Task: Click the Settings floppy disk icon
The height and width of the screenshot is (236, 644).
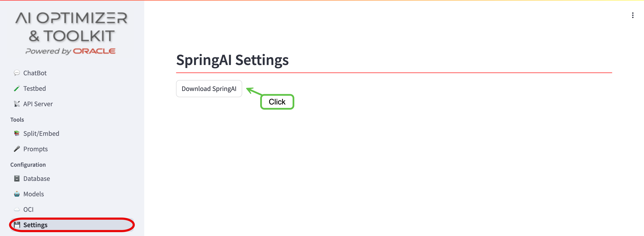Action: 17,225
